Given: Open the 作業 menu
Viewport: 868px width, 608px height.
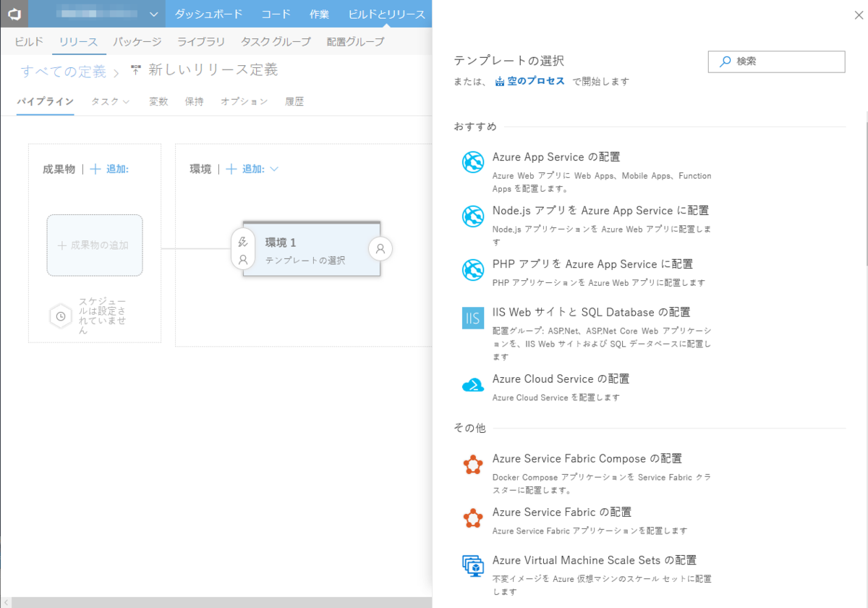Looking at the screenshot, I should (x=319, y=14).
